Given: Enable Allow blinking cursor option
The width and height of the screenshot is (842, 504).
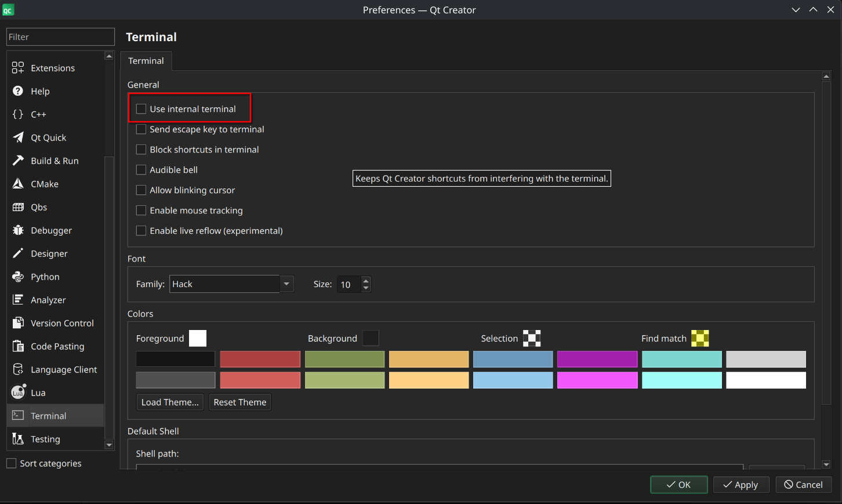Looking at the screenshot, I should (141, 190).
